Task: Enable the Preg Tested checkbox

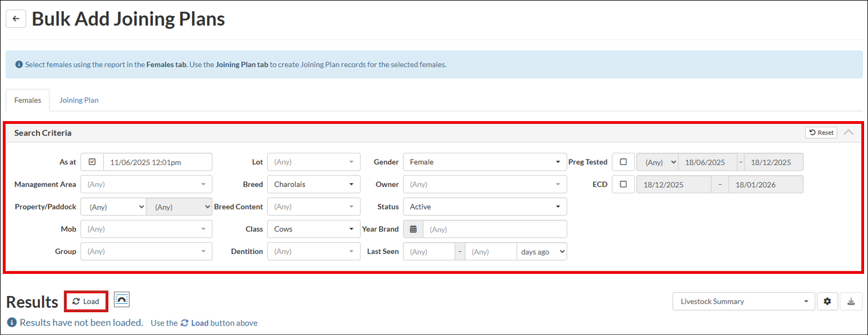Action: click(x=623, y=162)
